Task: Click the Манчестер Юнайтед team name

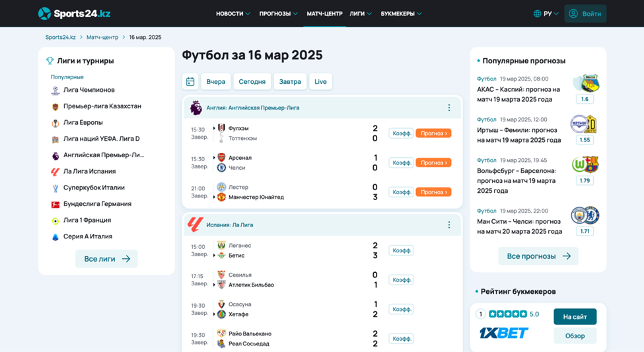Action: (x=256, y=197)
